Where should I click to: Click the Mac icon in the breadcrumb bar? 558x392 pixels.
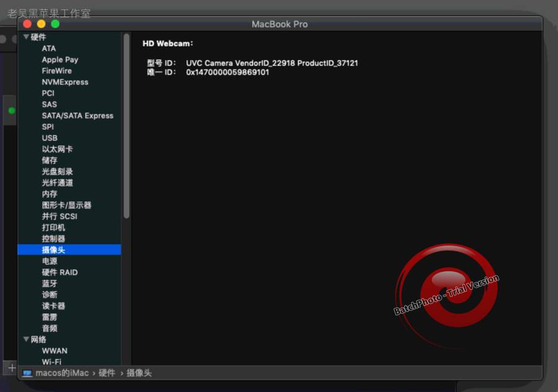(x=26, y=373)
